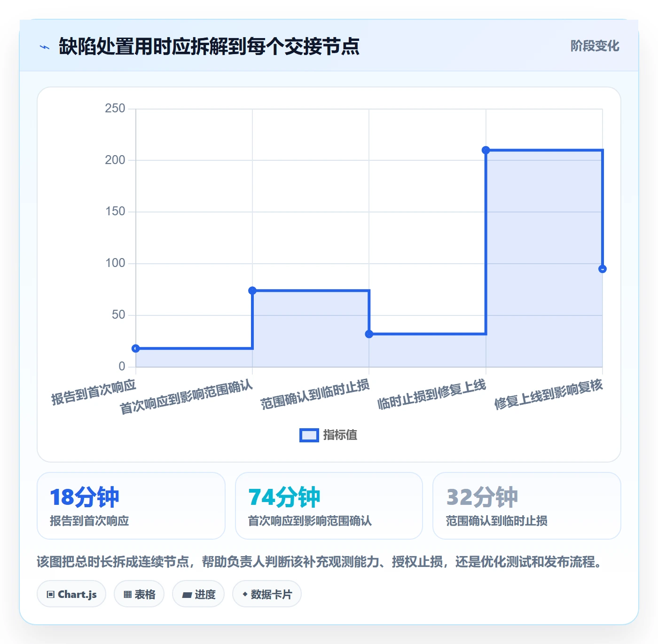Click the chart title 缺陷处置用时应拆解到每个交接节点
Image resolution: width=658 pixels, height=644 pixels.
[209, 47]
